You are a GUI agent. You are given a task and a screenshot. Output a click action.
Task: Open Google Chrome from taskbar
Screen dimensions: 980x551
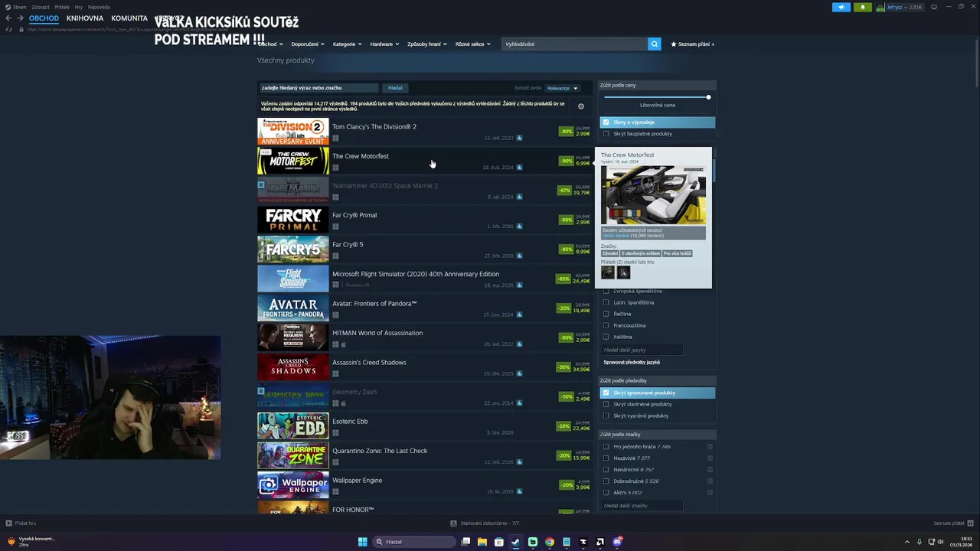550,542
